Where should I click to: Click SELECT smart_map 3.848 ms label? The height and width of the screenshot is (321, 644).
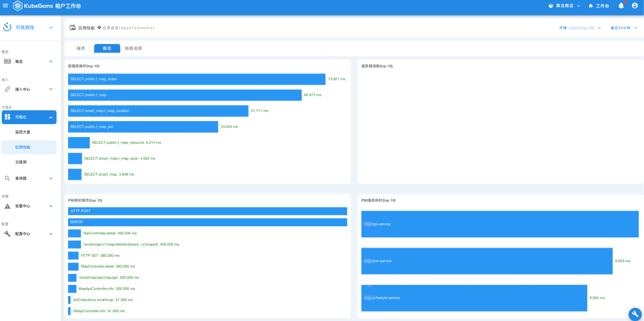click(109, 174)
